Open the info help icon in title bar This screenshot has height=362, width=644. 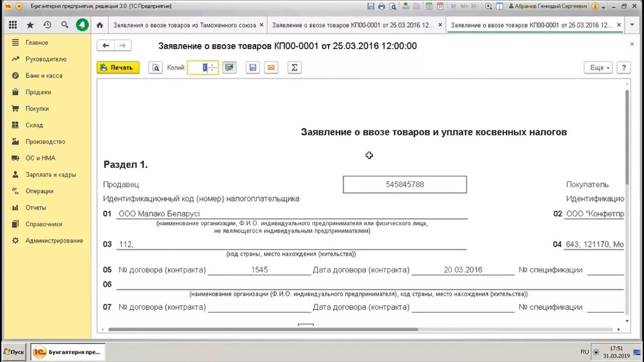click(595, 6)
